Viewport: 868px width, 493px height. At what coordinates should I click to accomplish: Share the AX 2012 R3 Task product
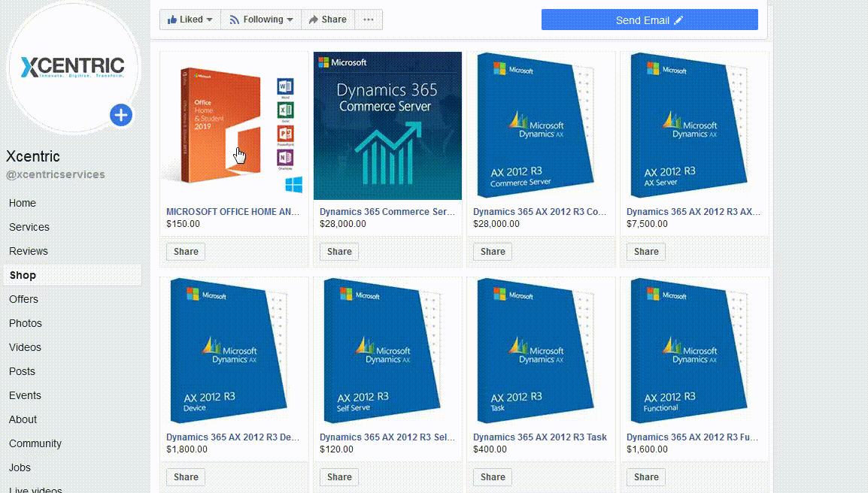(x=493, y=476)
